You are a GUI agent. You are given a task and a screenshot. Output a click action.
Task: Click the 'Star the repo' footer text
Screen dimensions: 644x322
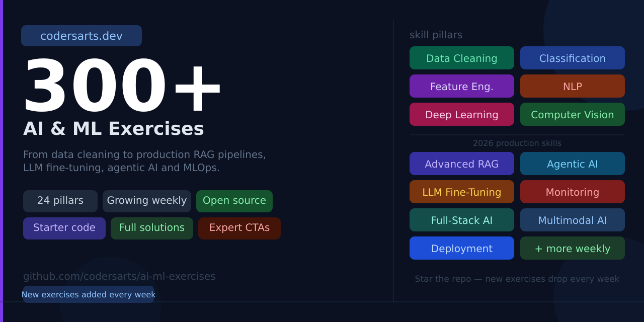[x=517, y=279]
